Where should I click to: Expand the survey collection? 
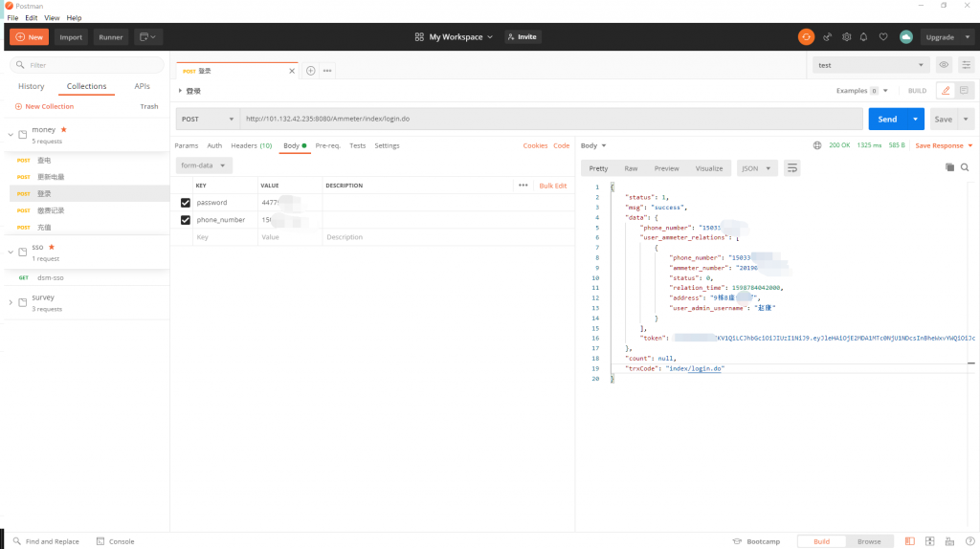(x=11, y=302)
